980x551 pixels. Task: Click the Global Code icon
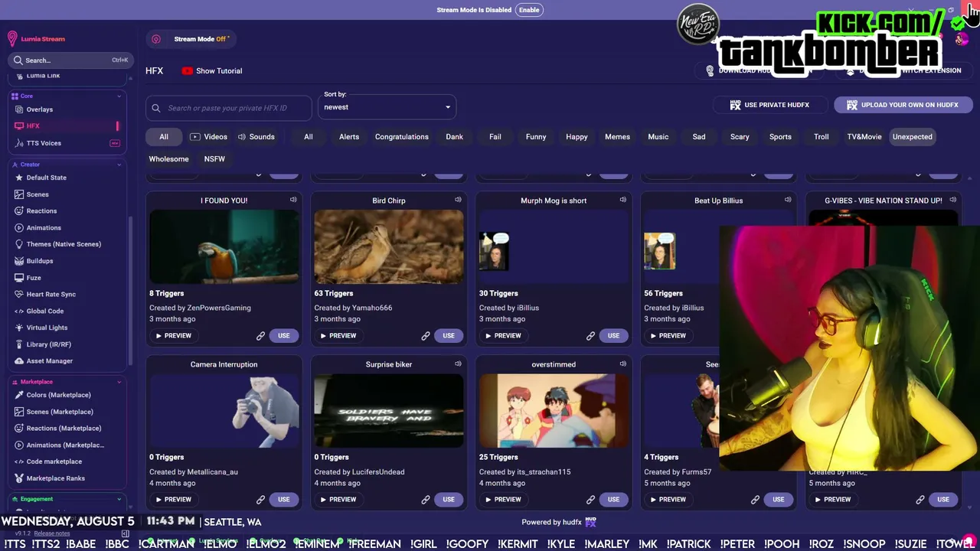point(19,311)
